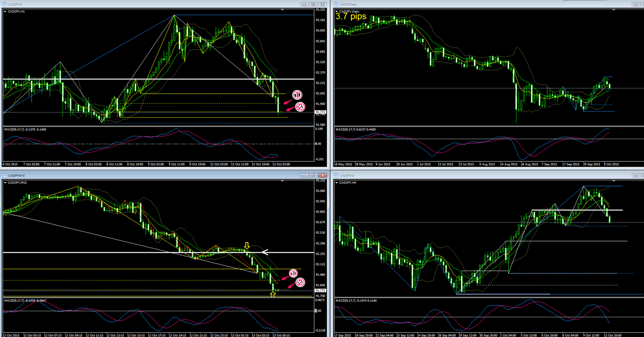Select the yellow down arrow on M15 chart
Image resolution: width=644 pixels, height=337 pixels.
click(247, 246)
